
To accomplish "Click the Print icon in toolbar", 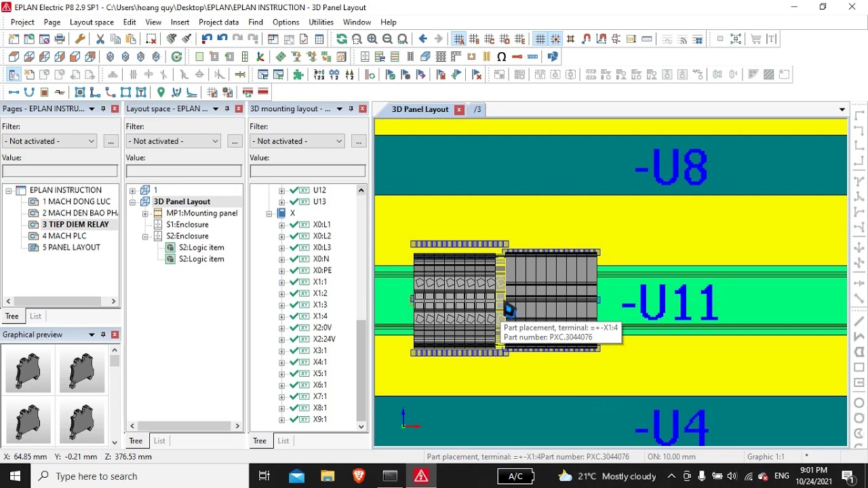I will (x=60, y=39).
